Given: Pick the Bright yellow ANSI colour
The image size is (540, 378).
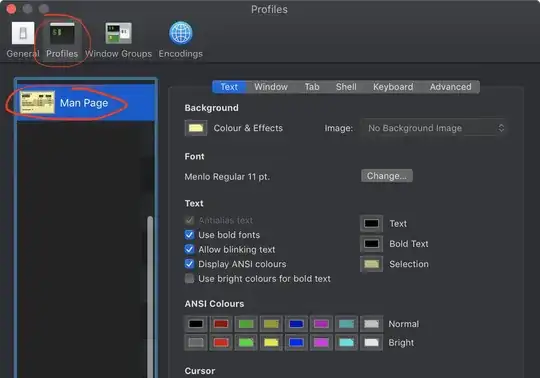Looking at the screenshot, I should (x=271, y=343).
